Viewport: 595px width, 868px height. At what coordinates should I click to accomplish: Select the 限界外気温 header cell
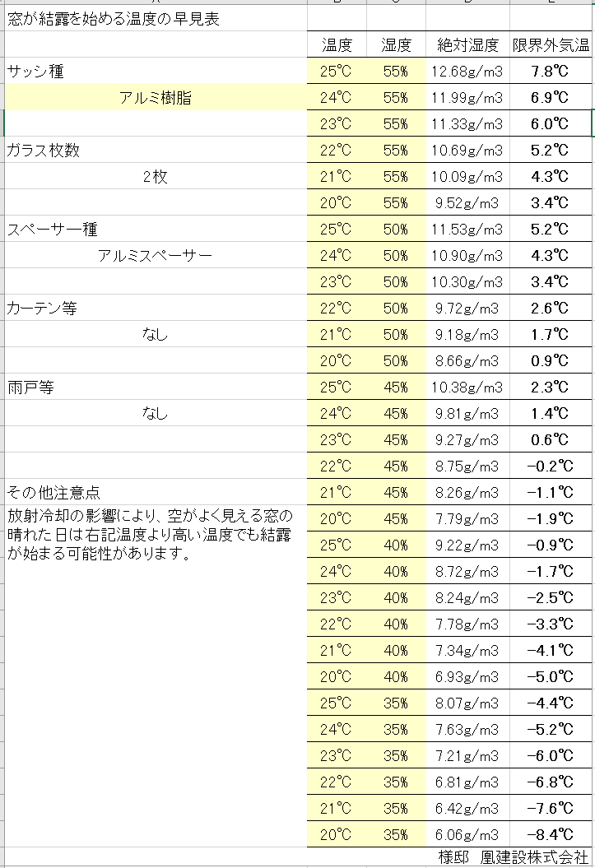[551, 44]
